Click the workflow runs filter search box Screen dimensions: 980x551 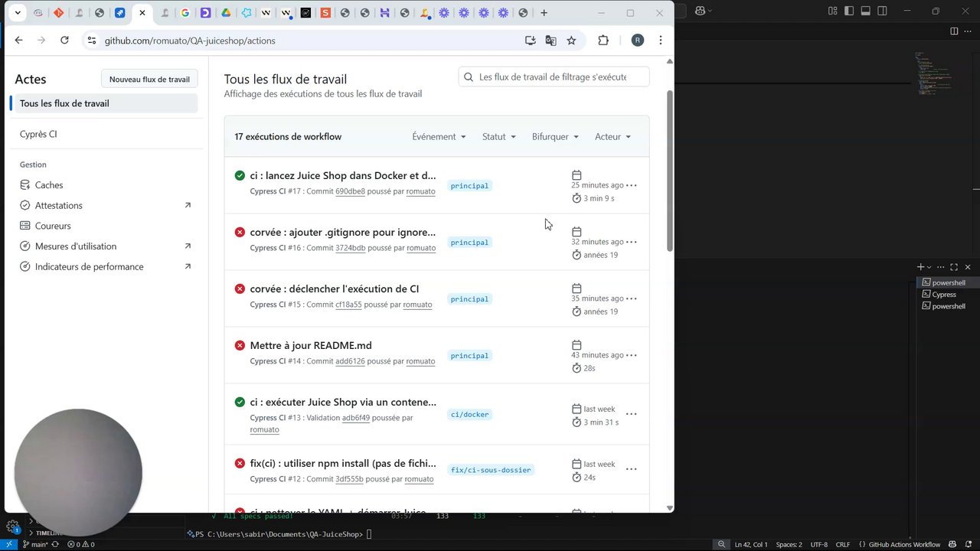(x=554, y=77)
